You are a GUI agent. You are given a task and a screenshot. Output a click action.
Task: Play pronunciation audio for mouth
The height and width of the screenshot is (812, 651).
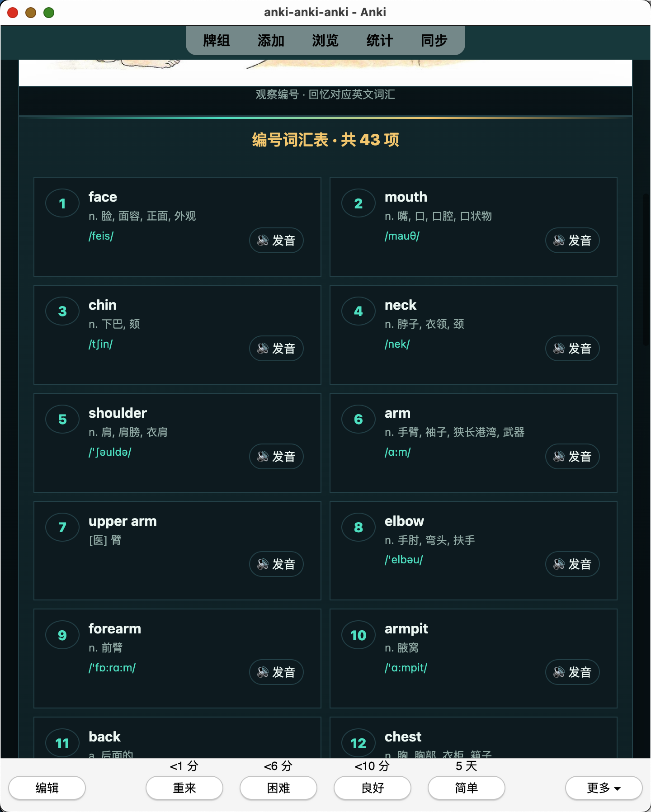pos(572,240)
